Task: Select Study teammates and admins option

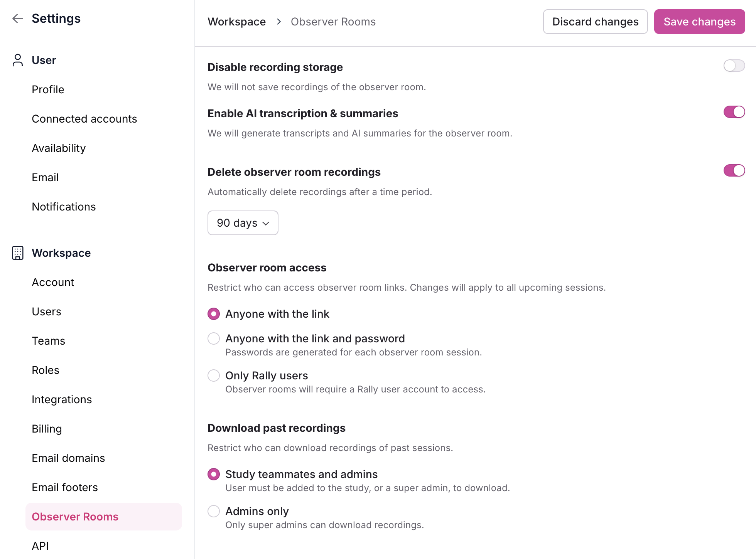Action: (214, 474)
